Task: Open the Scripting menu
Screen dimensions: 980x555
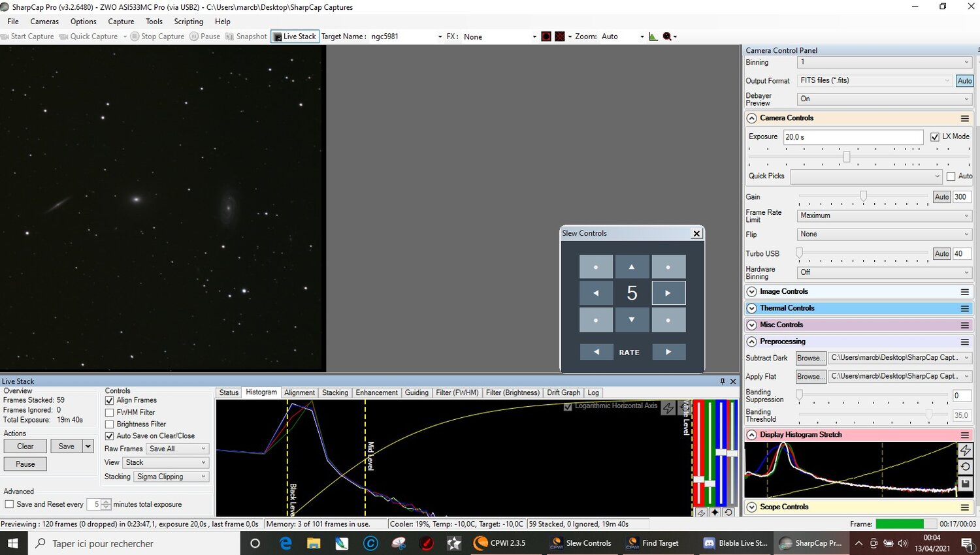Action: click(188, 22)
